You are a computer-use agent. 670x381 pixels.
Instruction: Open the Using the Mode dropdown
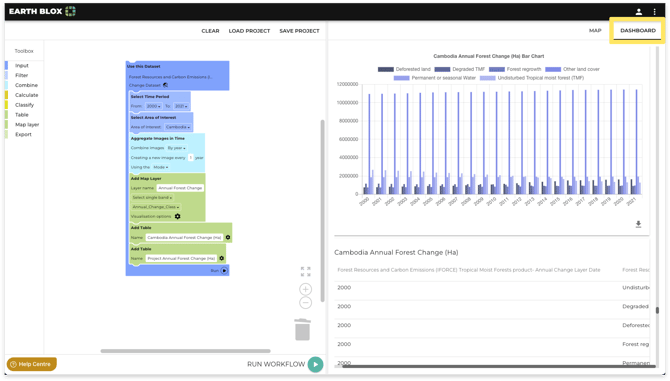(x=161, y=167)
